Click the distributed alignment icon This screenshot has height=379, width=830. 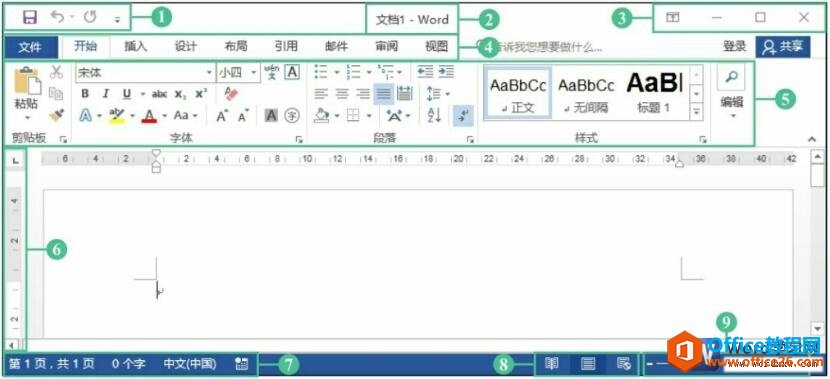tap(404, 94)
